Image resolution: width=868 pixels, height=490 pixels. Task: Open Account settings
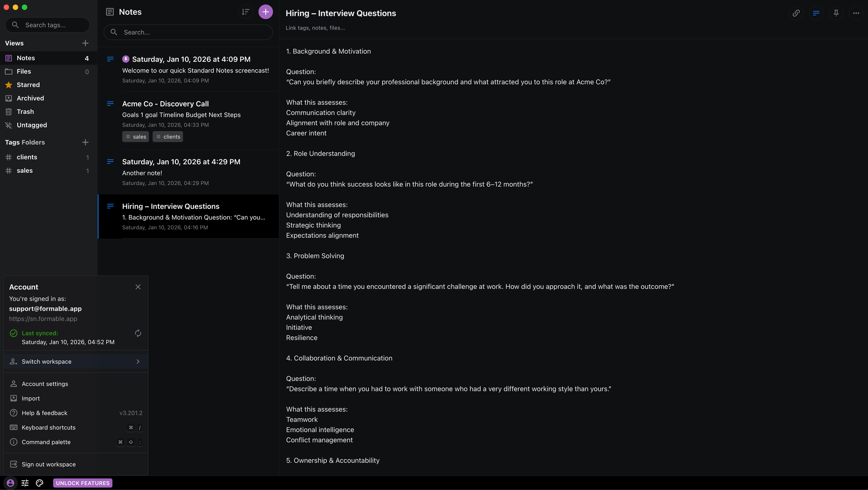pyautogui.click(x=45, y=384)
